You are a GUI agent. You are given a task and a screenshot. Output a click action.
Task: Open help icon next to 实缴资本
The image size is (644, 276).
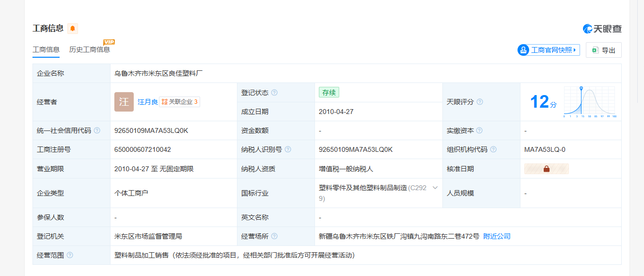[x=479, y=130]
